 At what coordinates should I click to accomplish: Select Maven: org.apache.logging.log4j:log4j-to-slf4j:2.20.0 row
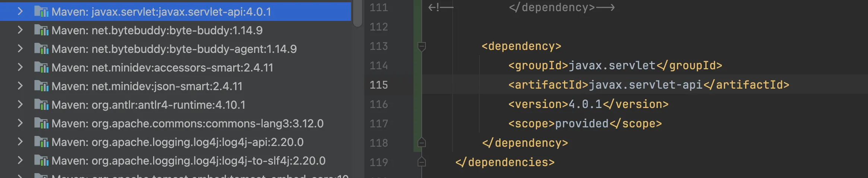click(175, 160)
